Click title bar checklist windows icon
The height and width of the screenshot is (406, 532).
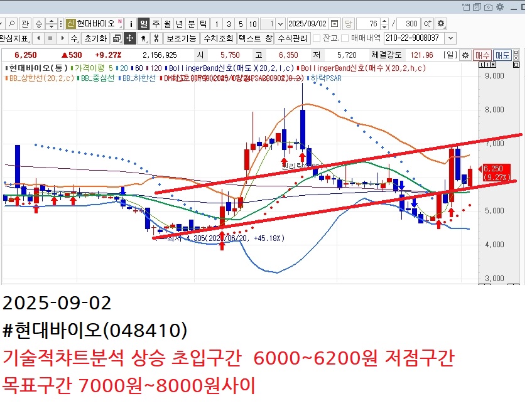tap(477, 7)
